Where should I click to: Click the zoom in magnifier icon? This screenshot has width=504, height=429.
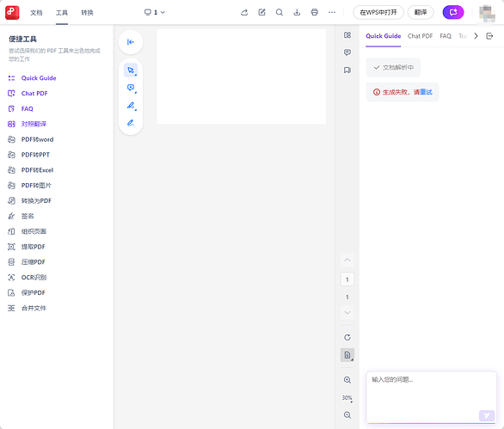[347, 380]
